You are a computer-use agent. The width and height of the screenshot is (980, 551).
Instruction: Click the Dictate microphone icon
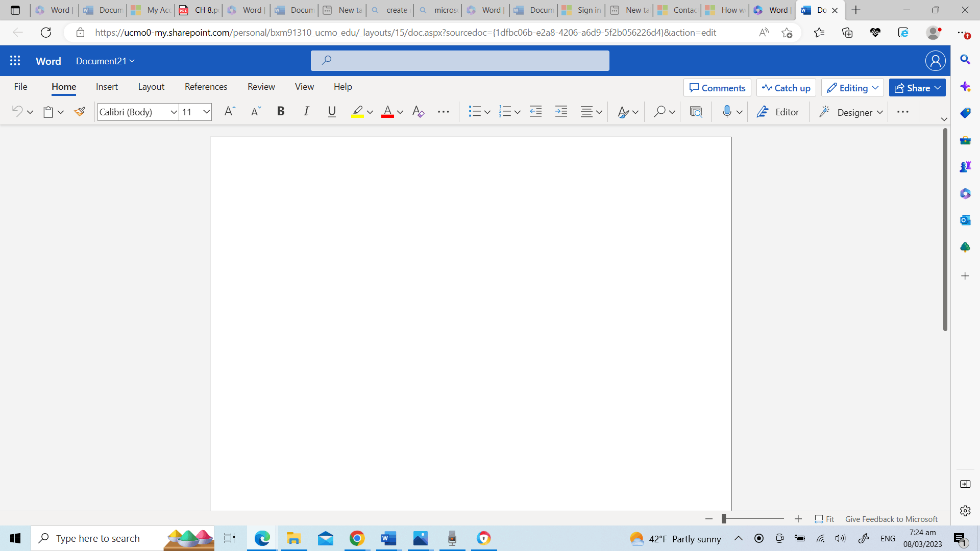[x=727, y=112]
